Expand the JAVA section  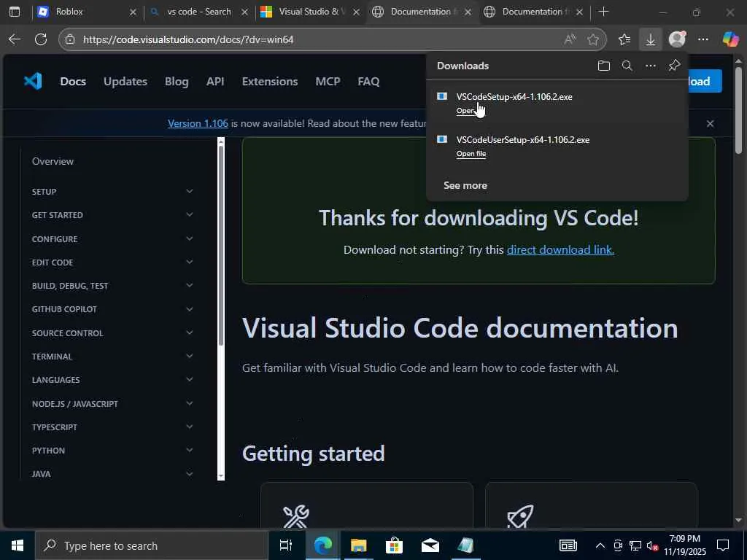(190, 474)
